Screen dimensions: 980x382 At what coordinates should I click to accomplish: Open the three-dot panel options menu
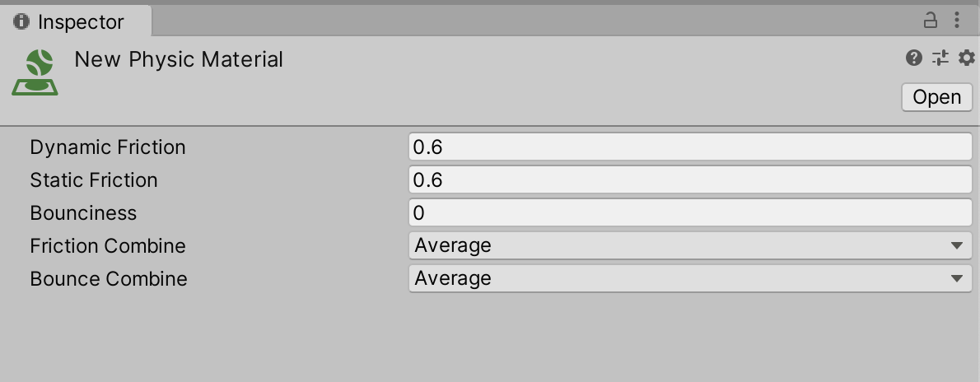(x=957, y=21)
